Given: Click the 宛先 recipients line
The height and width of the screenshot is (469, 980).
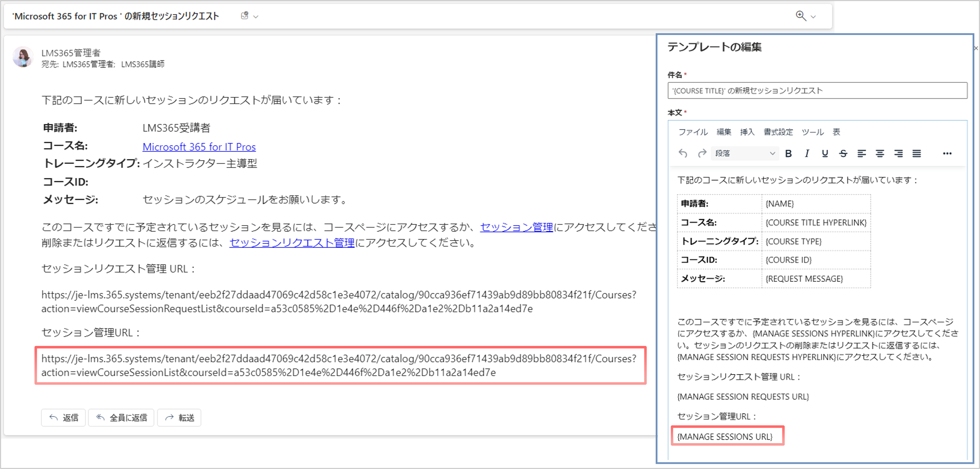Looking at the screenshot, I should click(x=103, y=64).
